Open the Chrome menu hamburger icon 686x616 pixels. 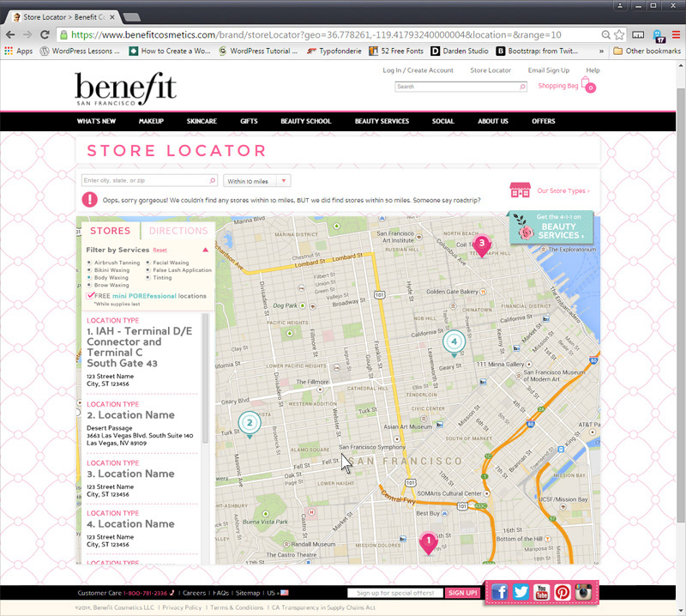click(676, 34)
